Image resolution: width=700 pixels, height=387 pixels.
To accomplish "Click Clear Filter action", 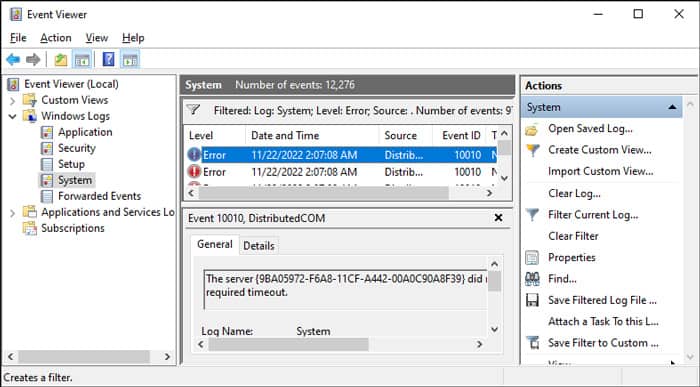I will (x=573, y=236).
